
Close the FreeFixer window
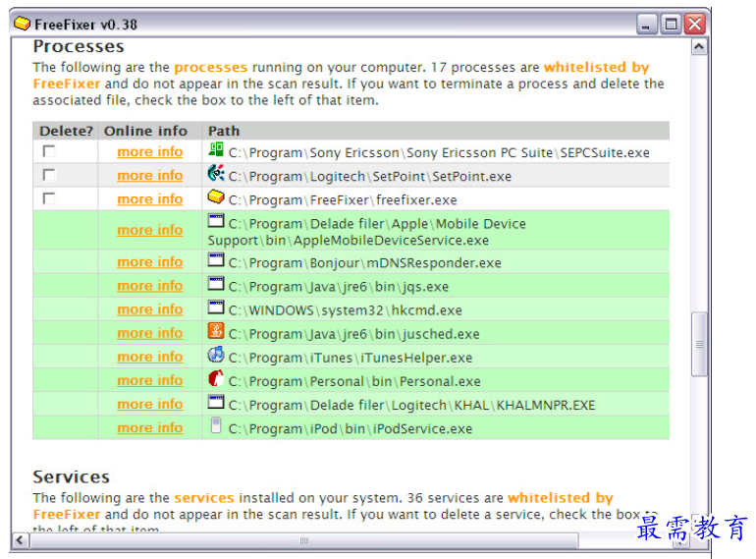695,24
